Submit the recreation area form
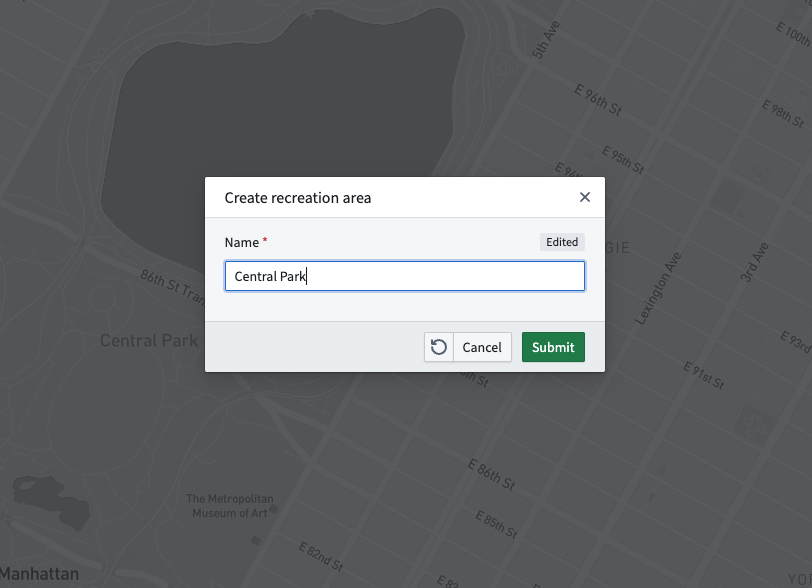This screenshot has width=812, height=588. click(553, 347)
